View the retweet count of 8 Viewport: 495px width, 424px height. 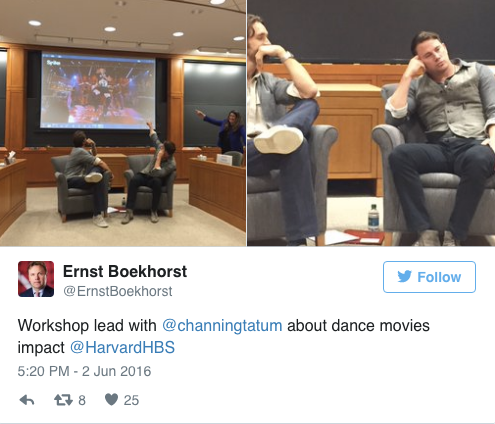pyautogui.click(x=82, y=400)
